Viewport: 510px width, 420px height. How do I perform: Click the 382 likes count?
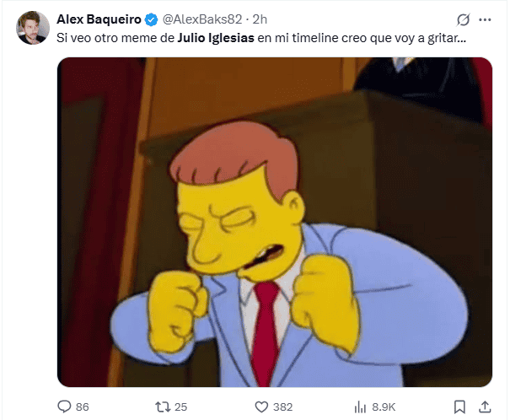pos(283,407)
